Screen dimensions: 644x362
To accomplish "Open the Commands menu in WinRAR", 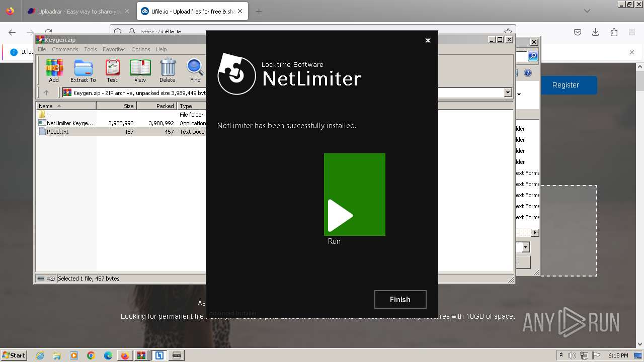I will (x=65, y=49).
